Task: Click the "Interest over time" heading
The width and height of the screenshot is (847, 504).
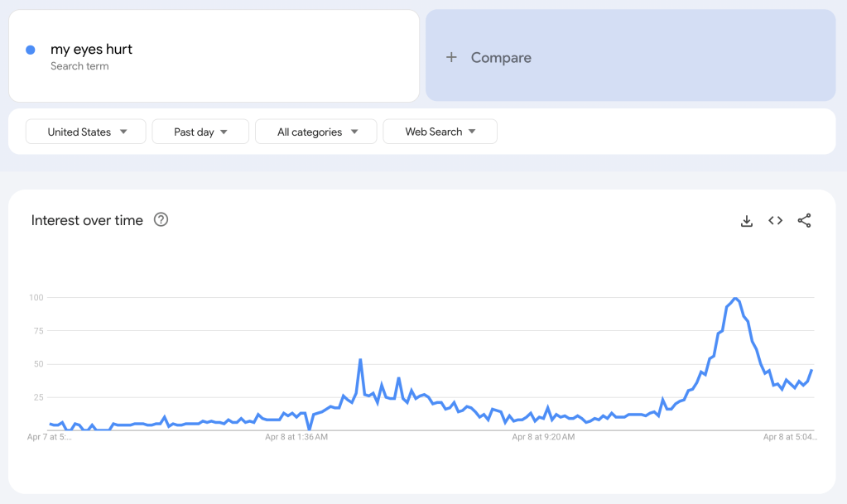Action: 87,220
